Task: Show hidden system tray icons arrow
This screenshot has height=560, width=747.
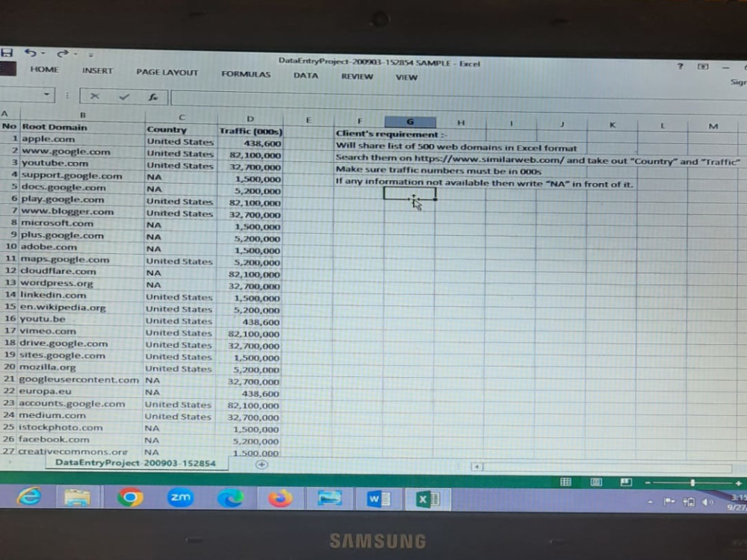Action: [x=651, y=502]
